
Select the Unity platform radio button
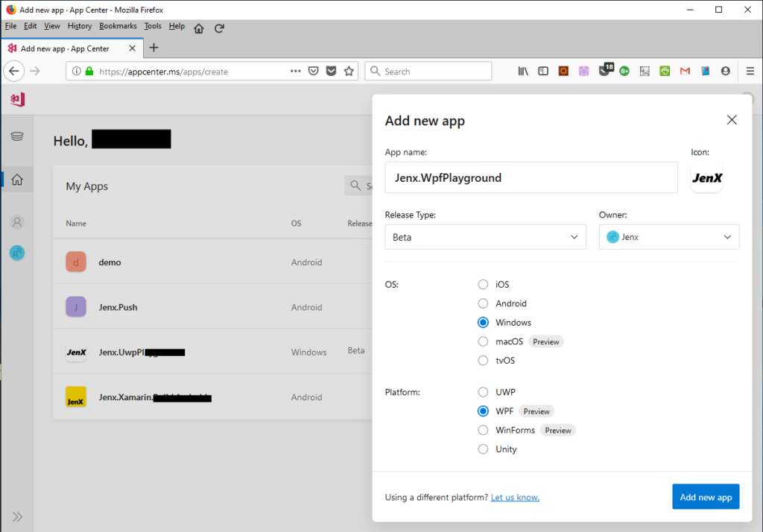[483, 449]
